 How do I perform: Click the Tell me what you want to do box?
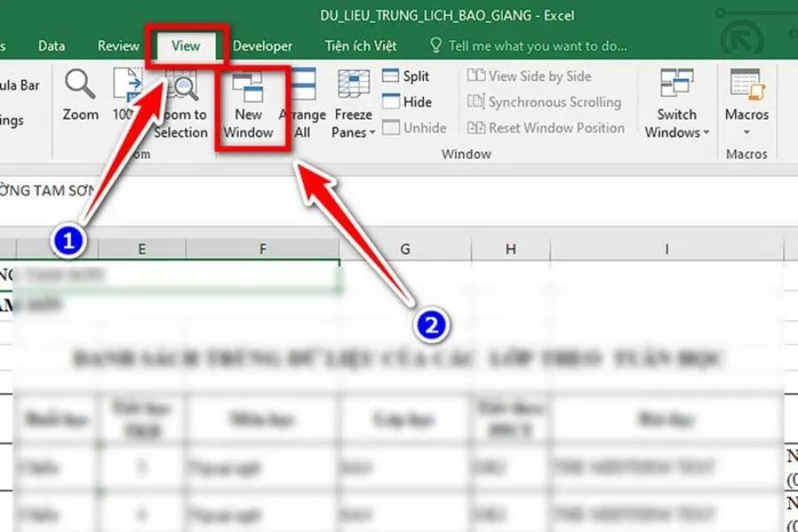pyautogui.click(x=529, y=46)
